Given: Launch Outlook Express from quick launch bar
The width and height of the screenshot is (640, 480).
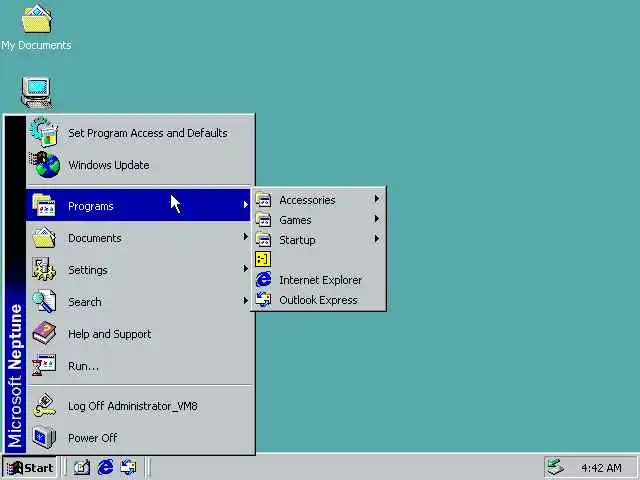Looking at the screenshot, I should 129,467.
